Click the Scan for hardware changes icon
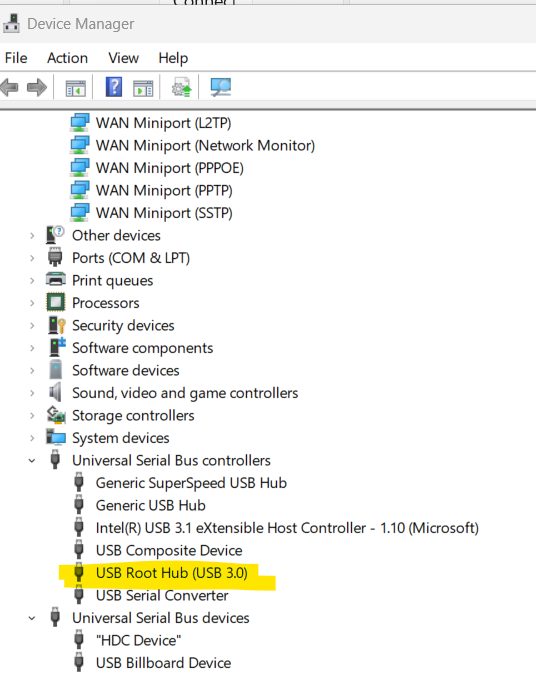This screenshot has height=681, width=536. (x=221, y=87)
